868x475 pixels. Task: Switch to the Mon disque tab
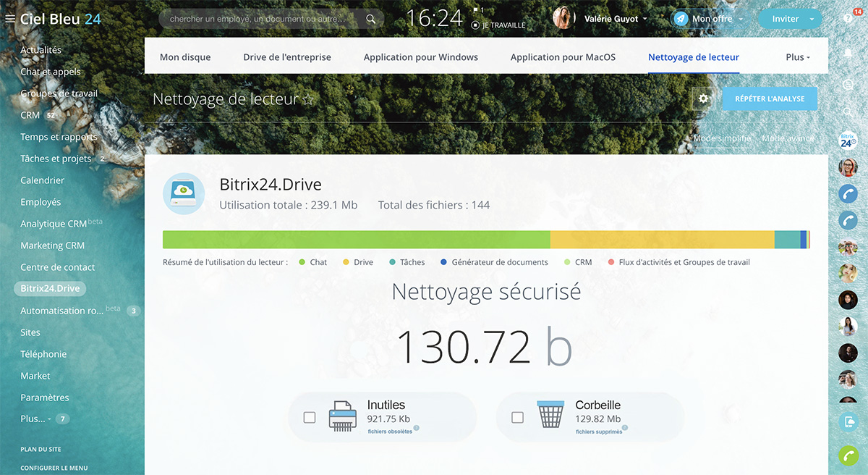185,57
